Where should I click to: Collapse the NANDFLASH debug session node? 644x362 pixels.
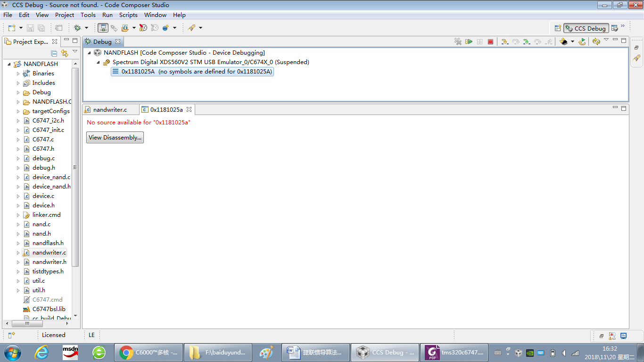coord(90,53)
